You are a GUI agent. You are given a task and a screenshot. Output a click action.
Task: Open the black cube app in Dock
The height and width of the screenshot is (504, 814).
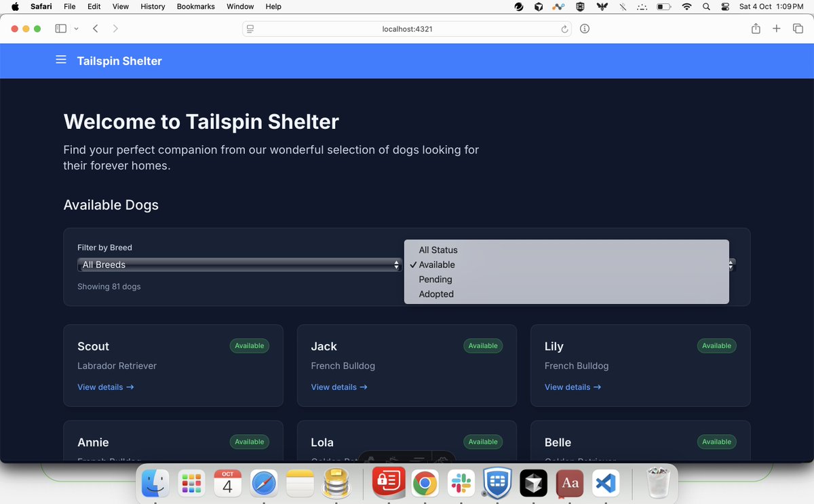tap(533, 484)
